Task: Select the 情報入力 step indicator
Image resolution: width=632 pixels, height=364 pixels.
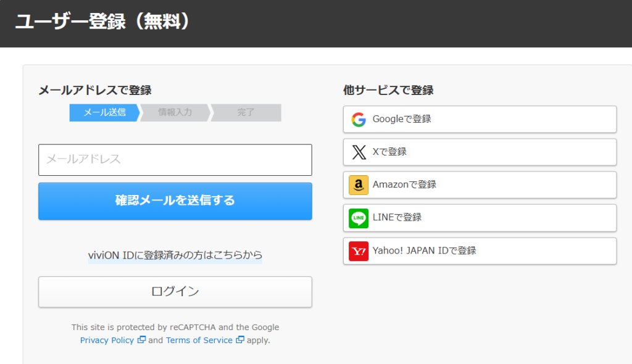Action: point(175,112)
